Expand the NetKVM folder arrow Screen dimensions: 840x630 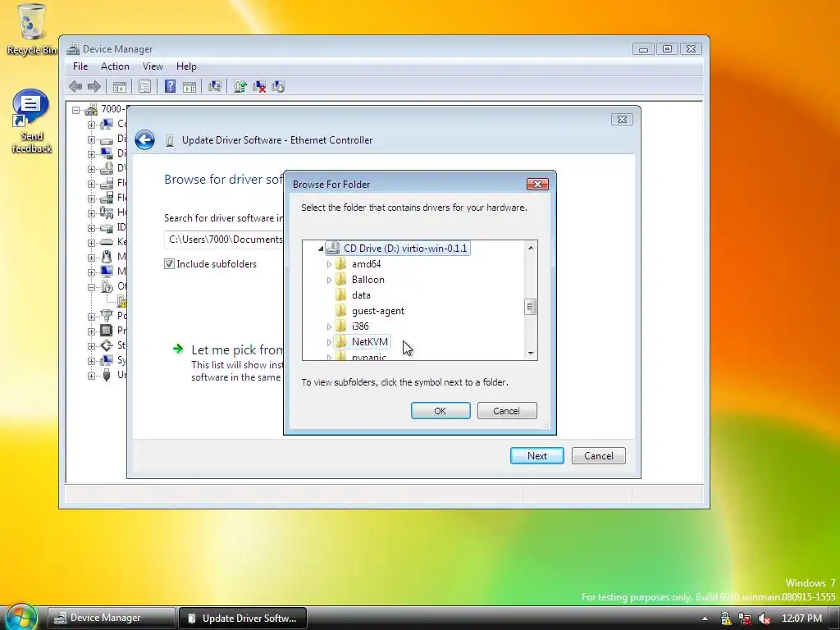click(x=329, y=342)
